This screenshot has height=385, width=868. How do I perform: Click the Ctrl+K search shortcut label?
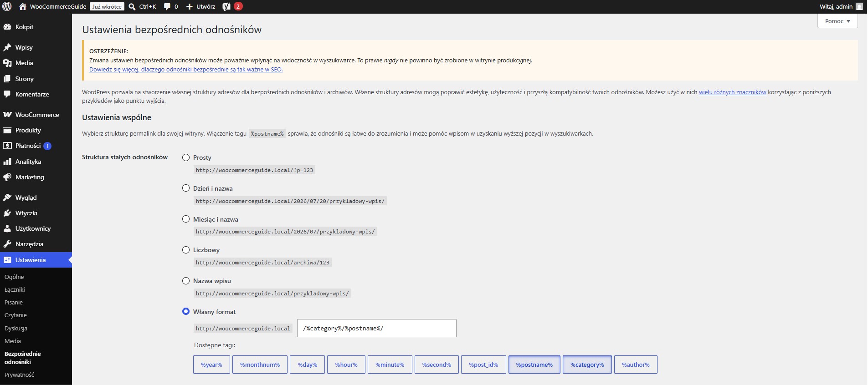coord(148,6)
